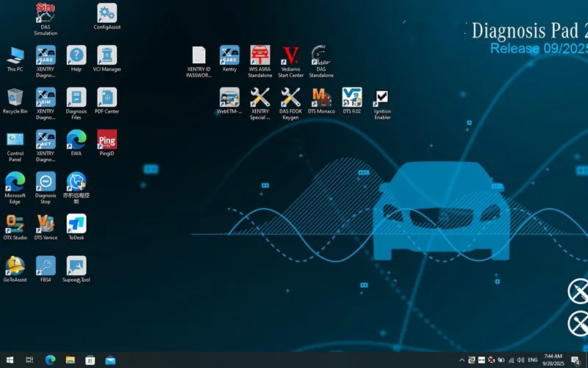This screenshot has height=368, width=588.
Task: Open the DTS Venice shortcut
Action: [46, 227]
